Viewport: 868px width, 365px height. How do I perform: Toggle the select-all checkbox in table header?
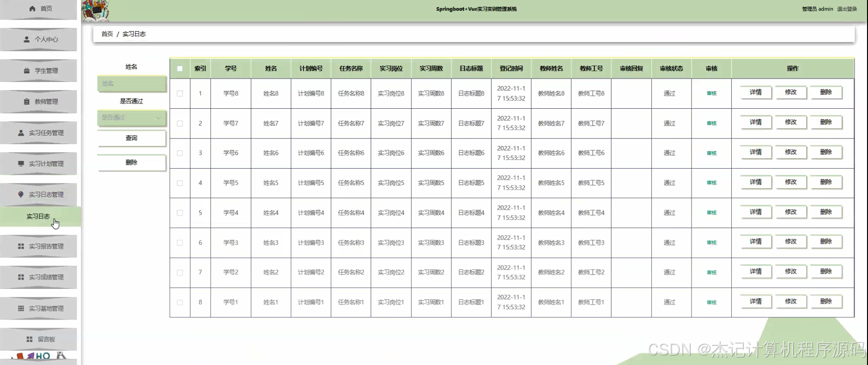180,68
